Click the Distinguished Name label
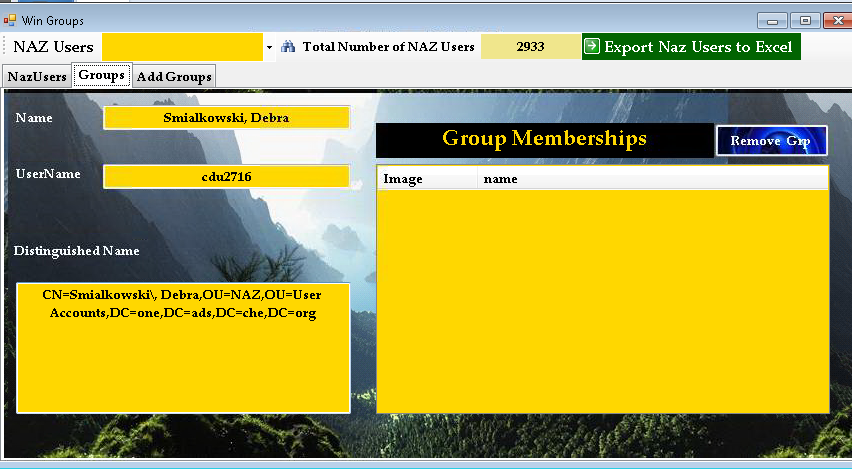852x469 pixels. (x=77, y=251)
